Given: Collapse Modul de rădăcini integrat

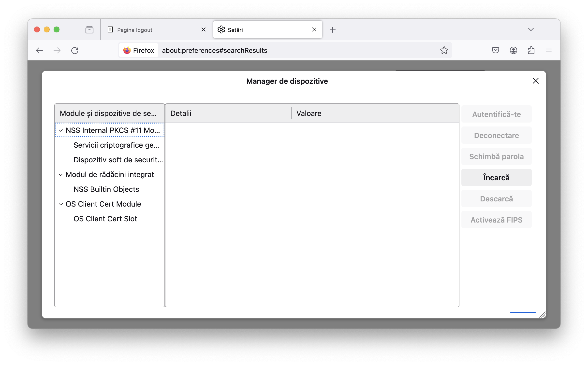Looking at the screenshot, I should [61, 175].
